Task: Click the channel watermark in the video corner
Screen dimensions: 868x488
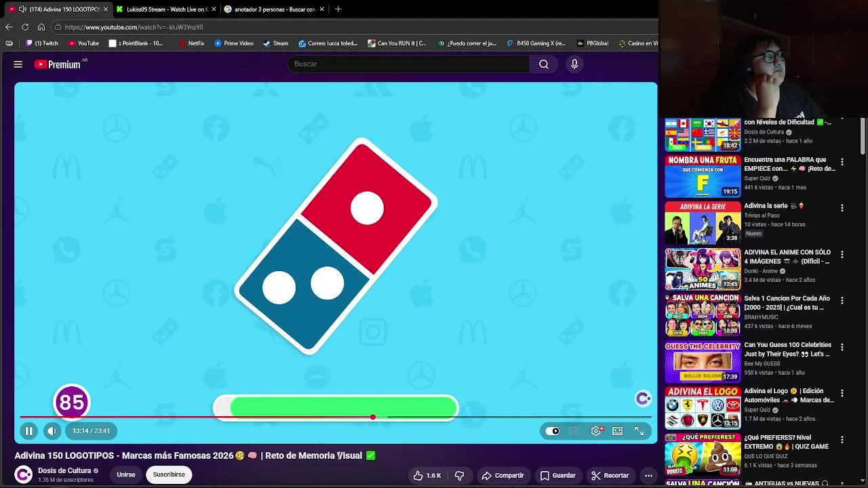Action: point(643,399)
